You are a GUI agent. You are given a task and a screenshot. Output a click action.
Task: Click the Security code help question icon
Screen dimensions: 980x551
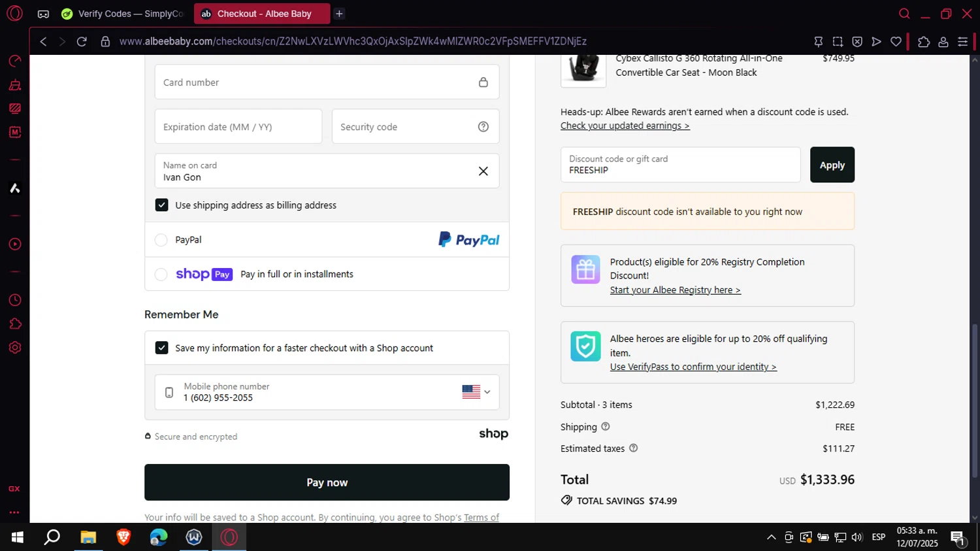point(483,127)
